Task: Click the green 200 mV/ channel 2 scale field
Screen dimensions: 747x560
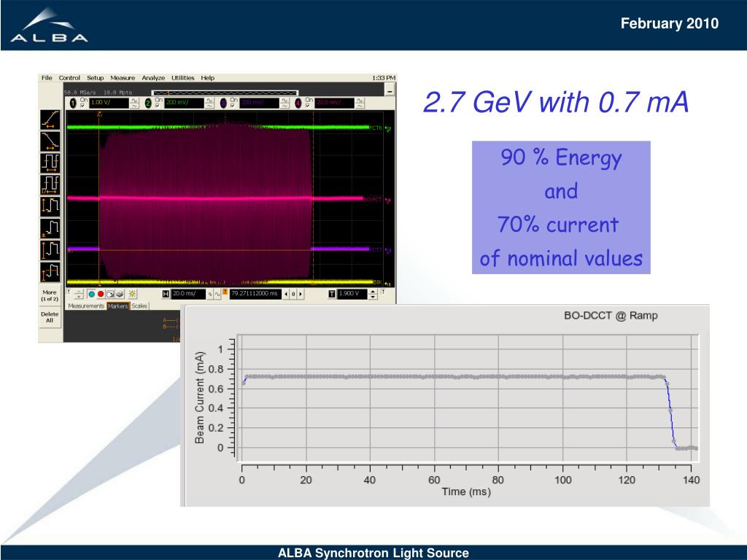Action: 184,103
